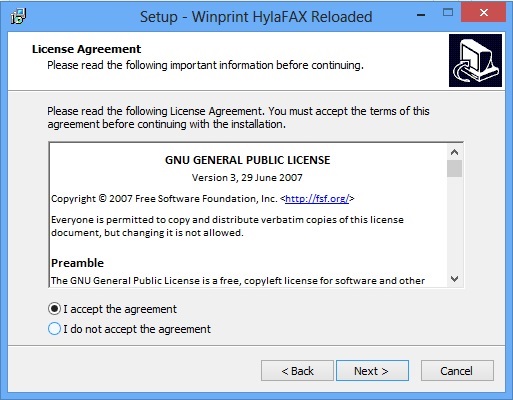This screenshot has width=513, height=400.
Task: Click the scrollbar track below the thumb
Action: click(454, 224)
